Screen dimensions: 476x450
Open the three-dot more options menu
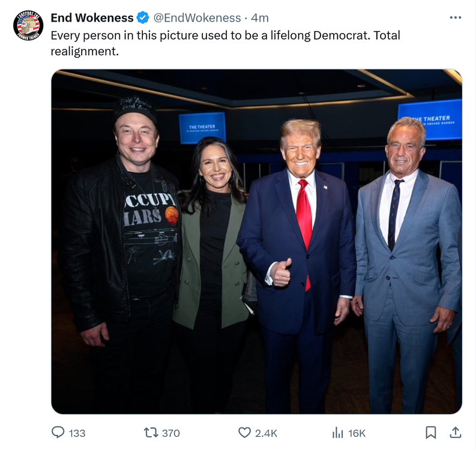coord(456,18)
